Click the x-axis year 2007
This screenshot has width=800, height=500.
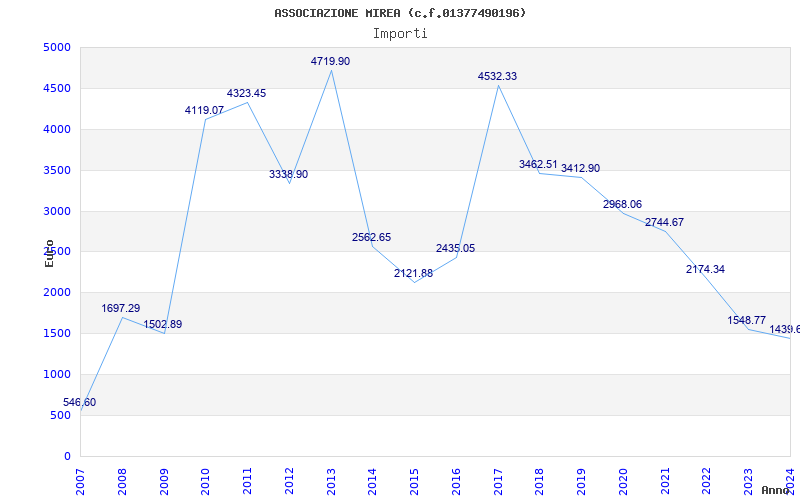(x=81, y=482)
